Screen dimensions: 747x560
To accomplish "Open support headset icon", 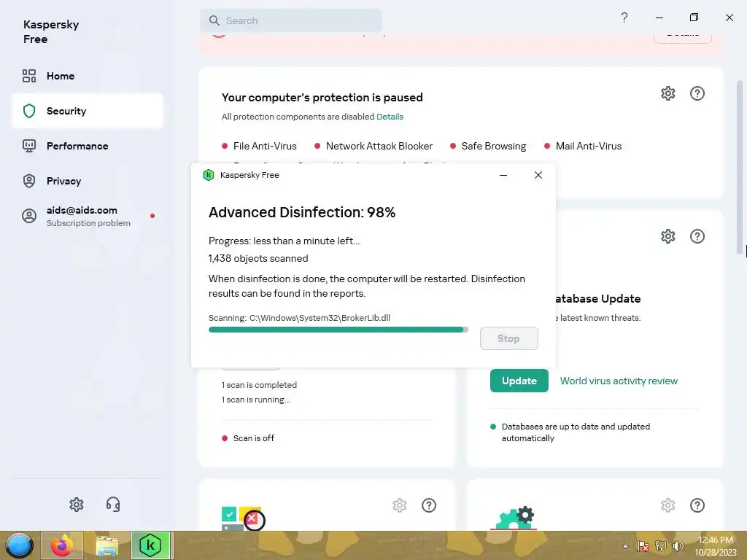I will [113, 505].
